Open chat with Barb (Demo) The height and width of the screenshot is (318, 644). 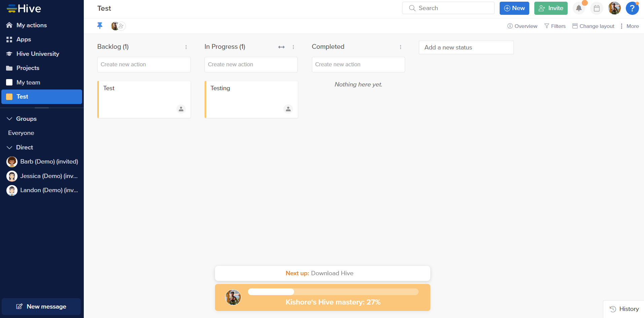[x=42, y=162]
